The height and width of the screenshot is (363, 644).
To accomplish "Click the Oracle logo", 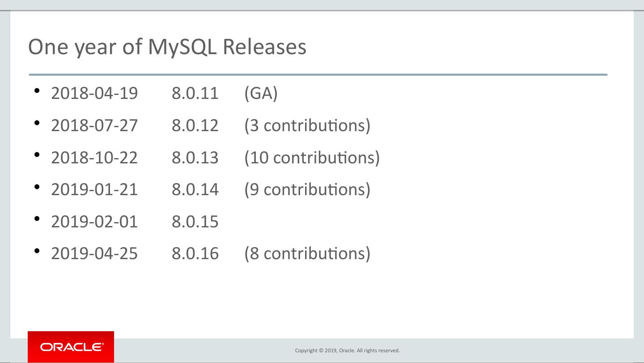I will [x=71, y=347].
